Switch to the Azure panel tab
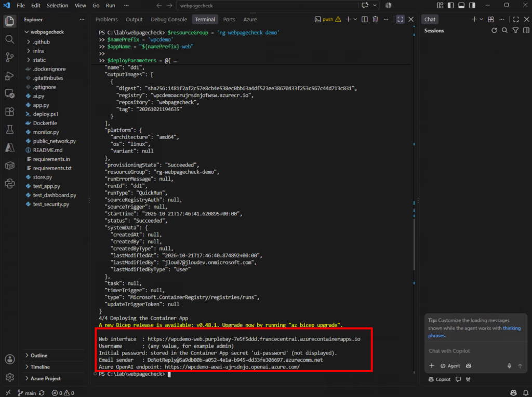532x397 pixels. pyautogui.click(x=250, y=19)
